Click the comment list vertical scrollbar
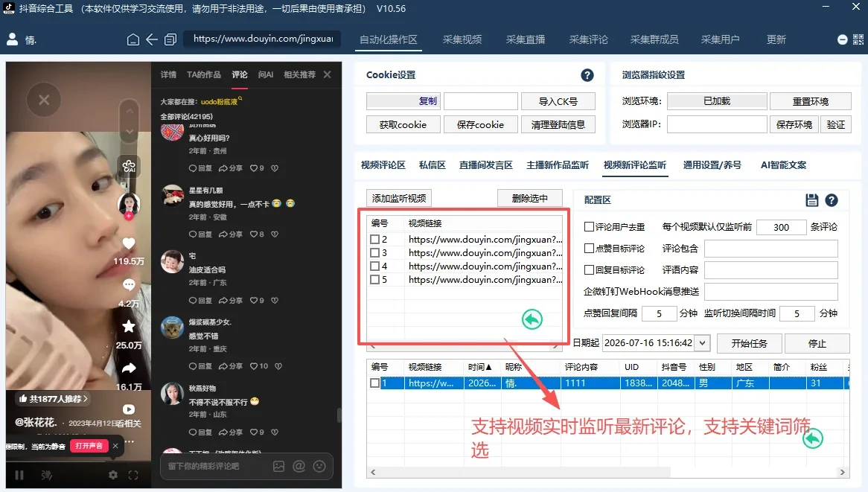 tap(339, 415)
